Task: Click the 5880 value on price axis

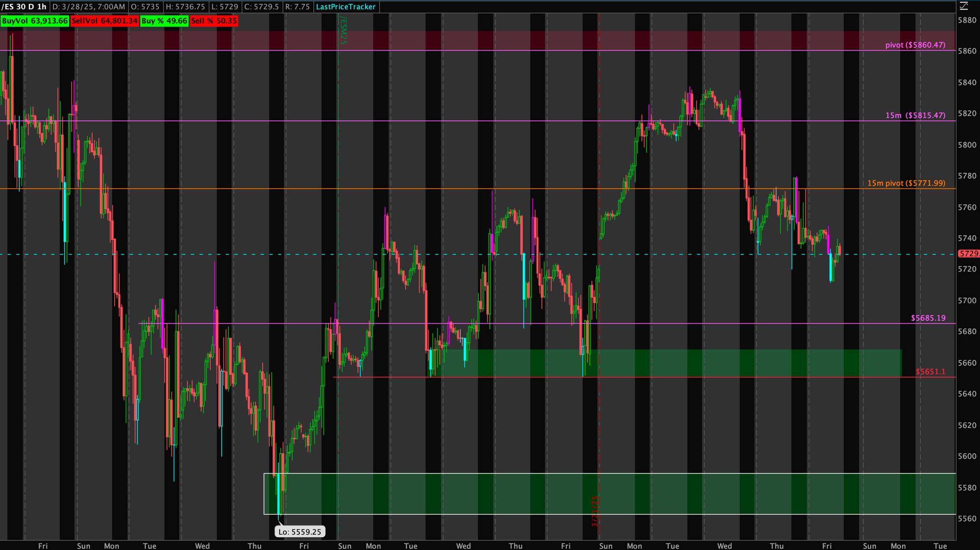Action: [967, 21]
